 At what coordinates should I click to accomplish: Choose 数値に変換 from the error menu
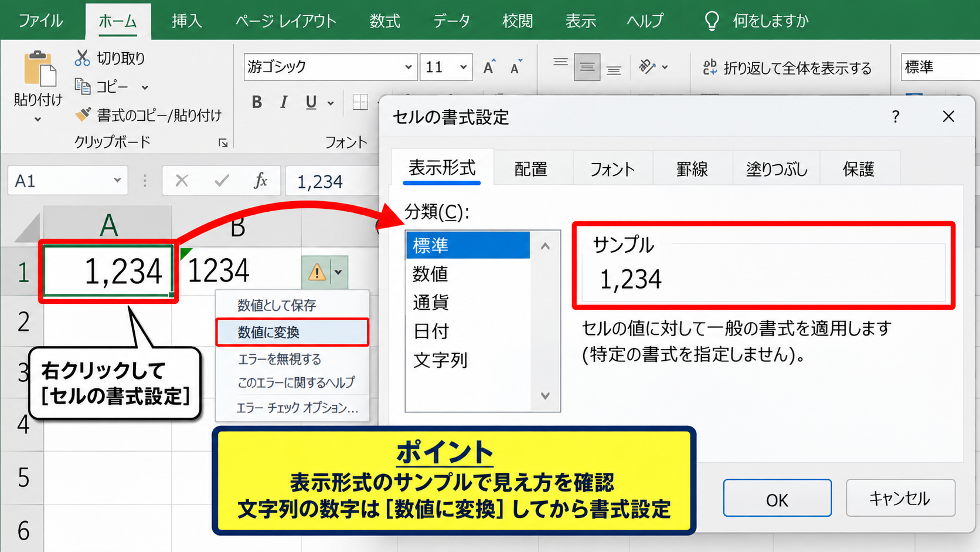[x=292, y=332]
